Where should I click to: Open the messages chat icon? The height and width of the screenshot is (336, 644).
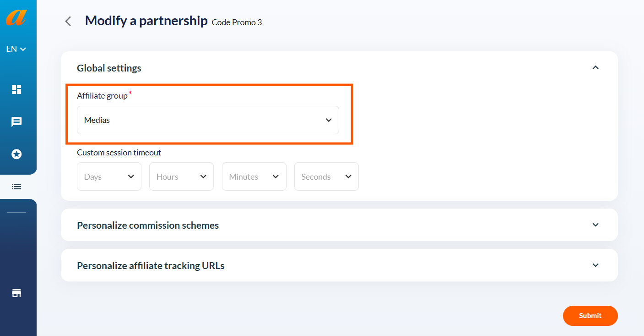coord(16,122)
